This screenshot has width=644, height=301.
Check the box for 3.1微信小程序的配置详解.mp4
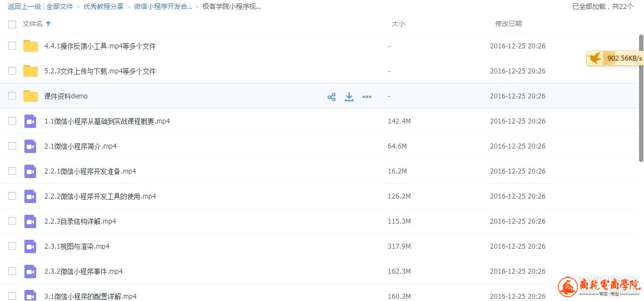click(12, 296)
